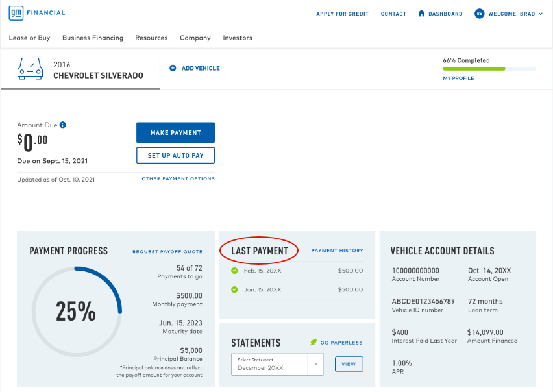Open Apply for Credit link
Image resolution: width=553 pixels, height=392 pixels.
(x=342, y=14)
